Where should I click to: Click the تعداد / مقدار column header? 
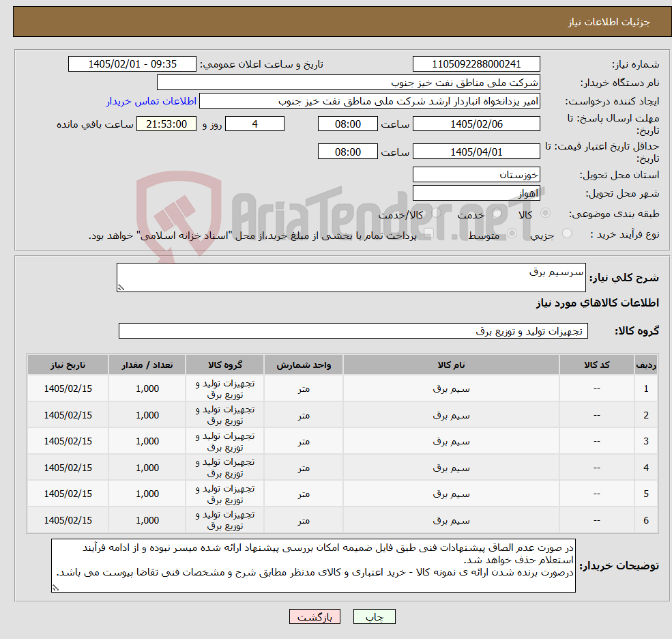point(147,365)
